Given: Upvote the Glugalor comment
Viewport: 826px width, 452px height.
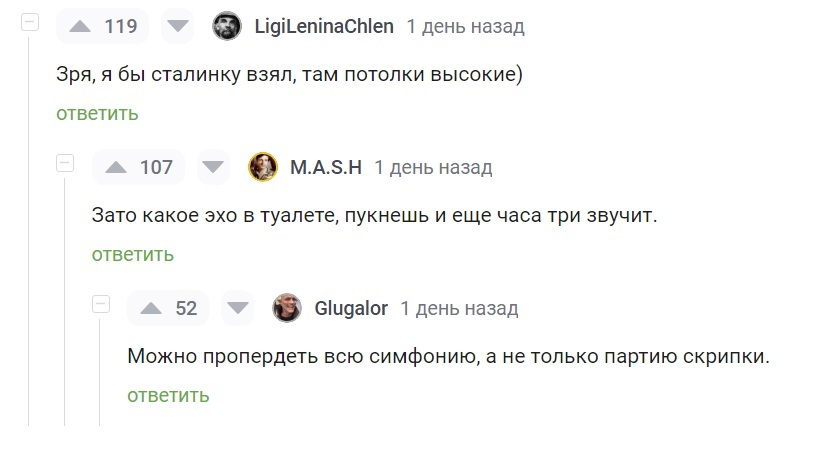Looking at the screenshot, I should 152,308.
